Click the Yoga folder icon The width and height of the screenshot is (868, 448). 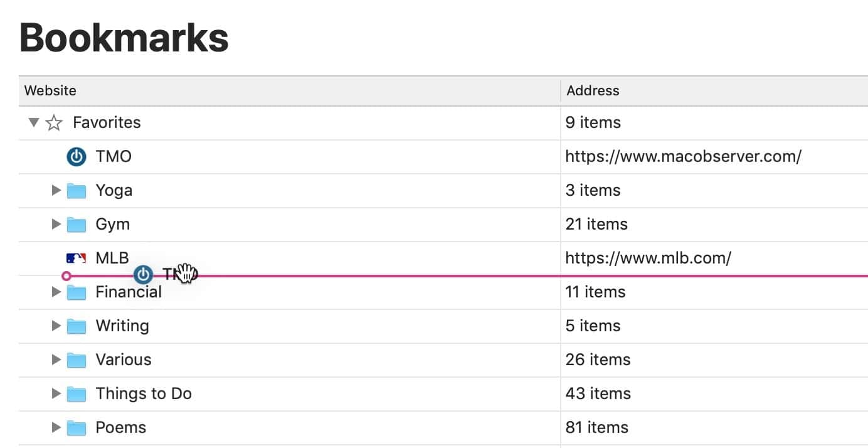click(x=76, y=190)
